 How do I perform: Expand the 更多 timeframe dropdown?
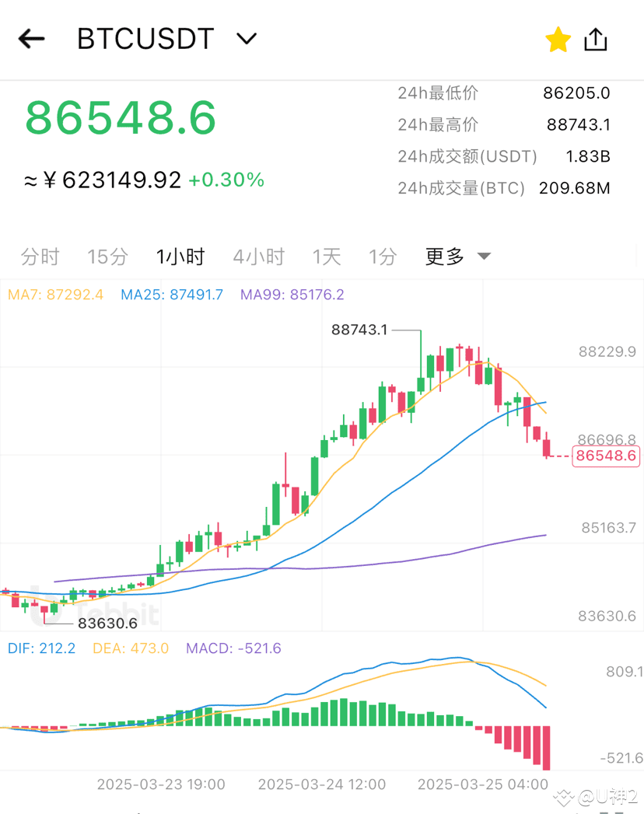coord(458,256)
